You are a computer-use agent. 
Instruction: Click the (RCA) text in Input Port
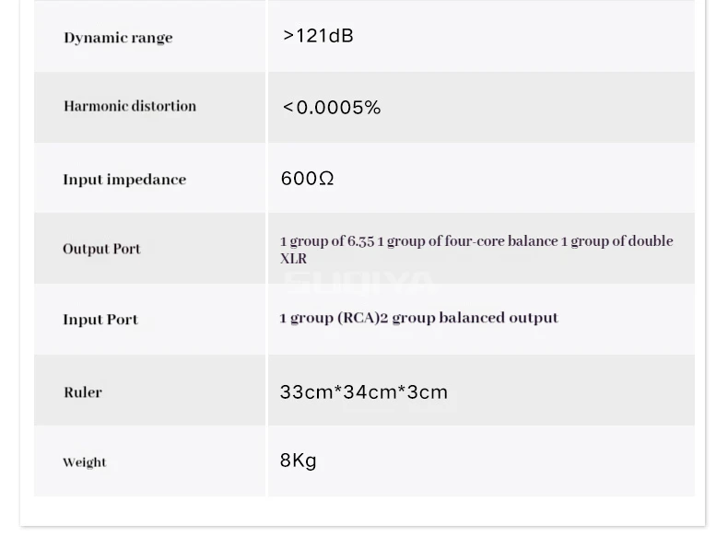(358, 318)
